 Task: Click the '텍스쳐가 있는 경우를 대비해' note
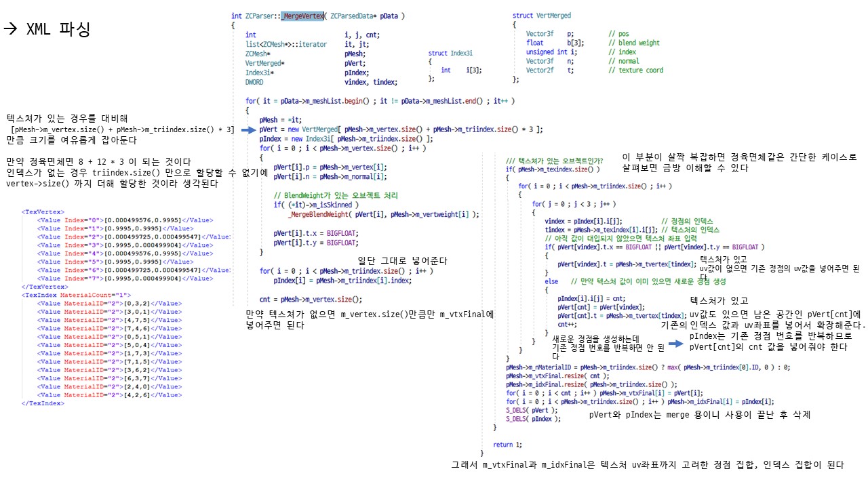119,128
